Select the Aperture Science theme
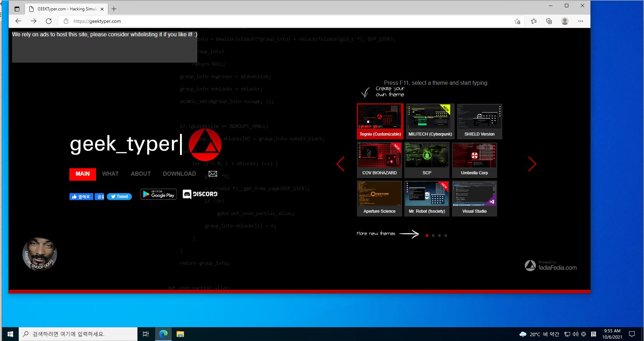Screen dimensions: 644x341 pos(379,199)
